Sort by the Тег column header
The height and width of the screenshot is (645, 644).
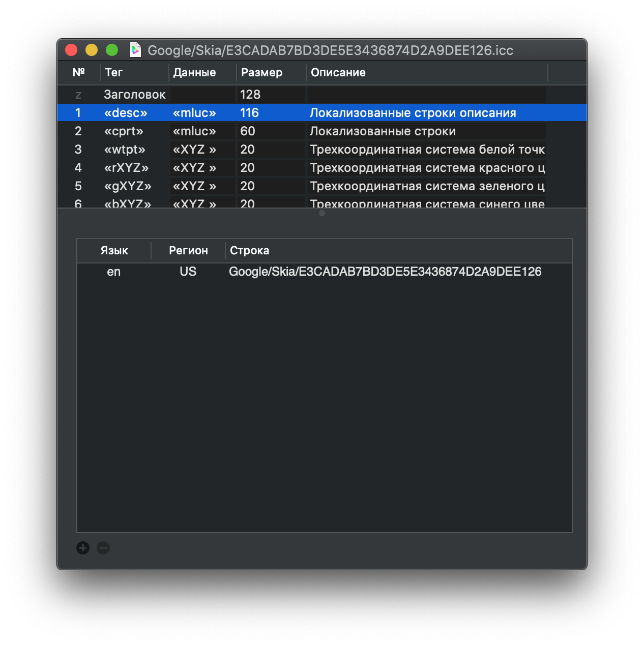coord(134,73)
